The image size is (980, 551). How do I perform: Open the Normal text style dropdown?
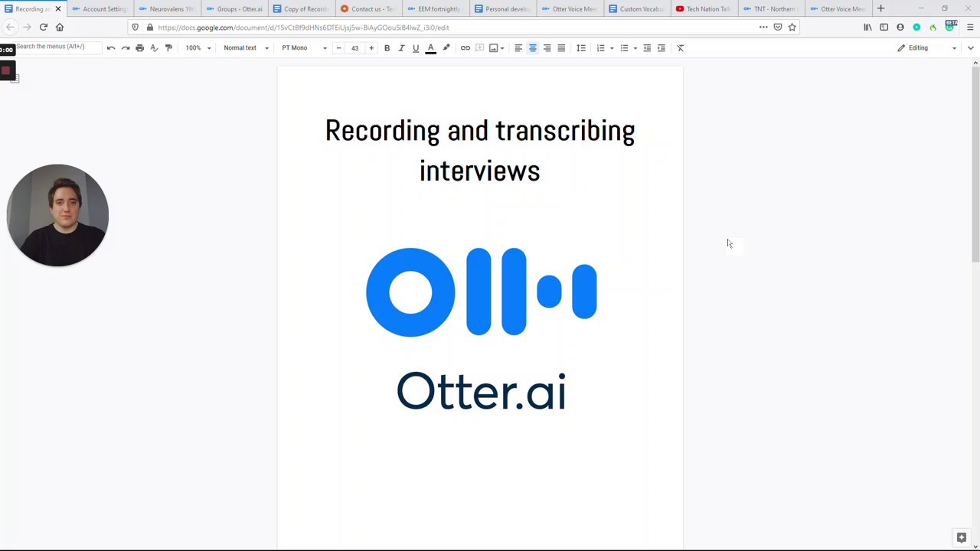pyautogui.click(x=246, y=47)
